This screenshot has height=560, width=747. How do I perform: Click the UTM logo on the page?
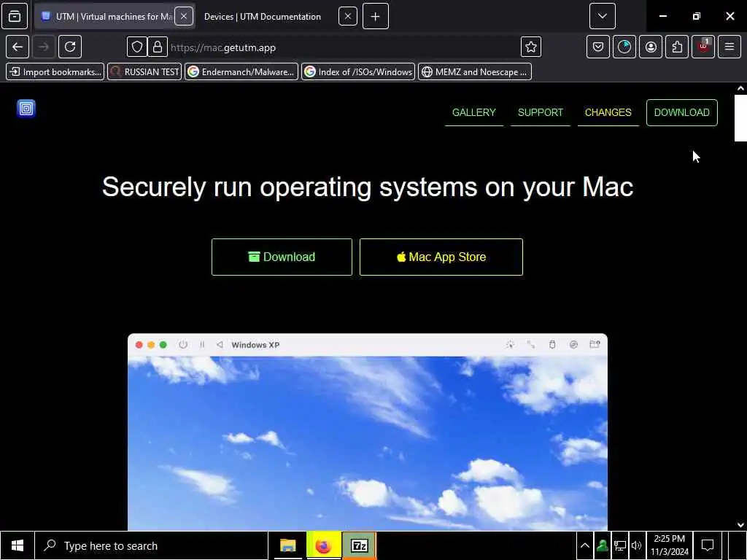click(x=26, y=109)
